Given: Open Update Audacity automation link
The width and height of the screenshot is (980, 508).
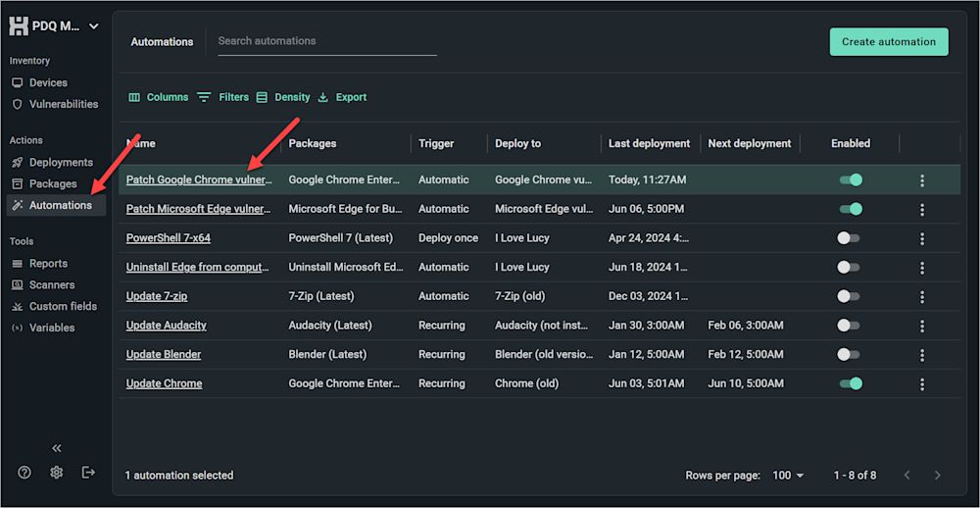Looking at the screenshot, I should click(x=167, y=326).
